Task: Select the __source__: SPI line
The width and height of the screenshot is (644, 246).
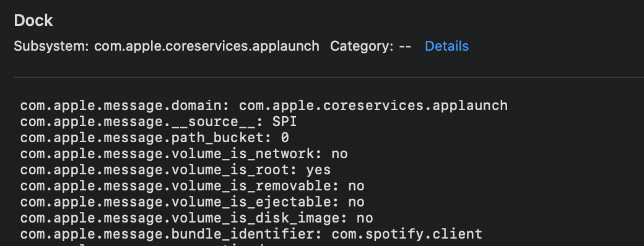Action: [159, 122]
